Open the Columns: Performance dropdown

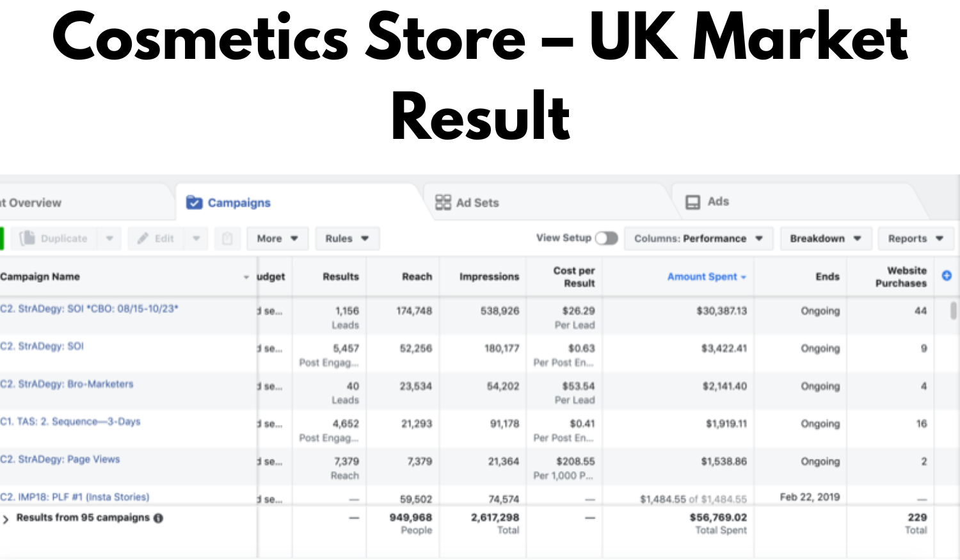click(x=698, y=238)
